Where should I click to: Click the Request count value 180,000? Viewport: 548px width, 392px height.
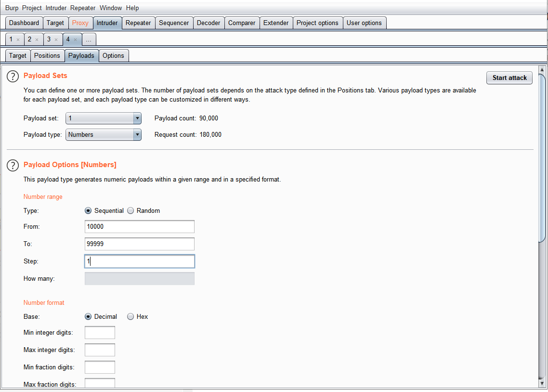coord(210,135)
